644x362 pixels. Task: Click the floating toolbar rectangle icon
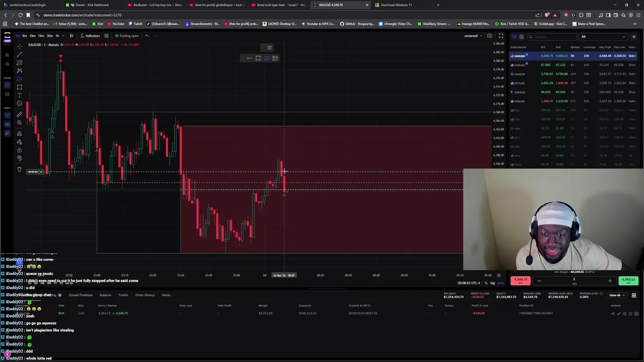[258, 58]
